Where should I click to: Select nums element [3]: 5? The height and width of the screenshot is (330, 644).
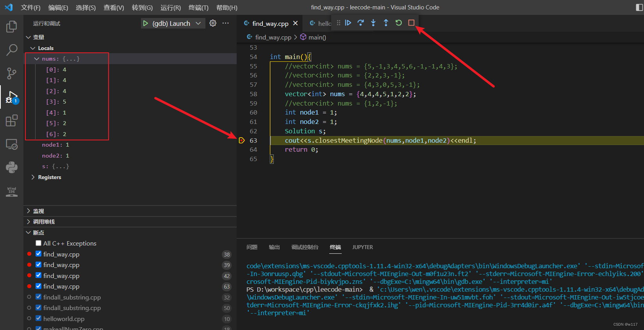point(56,102)
